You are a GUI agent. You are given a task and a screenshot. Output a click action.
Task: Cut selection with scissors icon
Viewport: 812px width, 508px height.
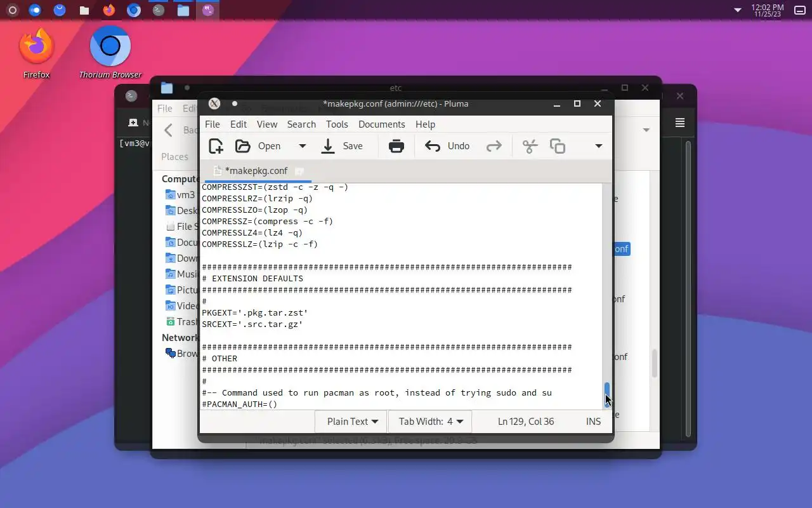pos(530,146)
